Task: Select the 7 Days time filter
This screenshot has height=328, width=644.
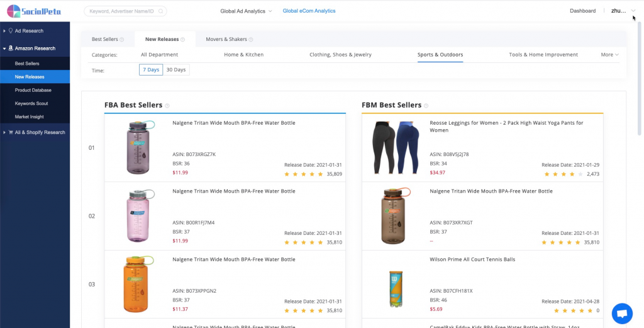Action: click(151, 70)
